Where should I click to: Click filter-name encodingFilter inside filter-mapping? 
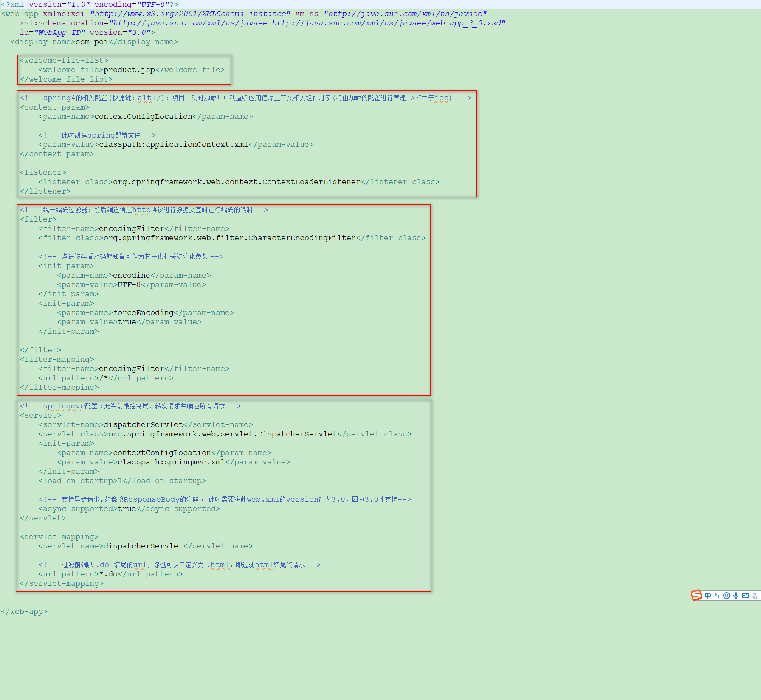[134, 369]
